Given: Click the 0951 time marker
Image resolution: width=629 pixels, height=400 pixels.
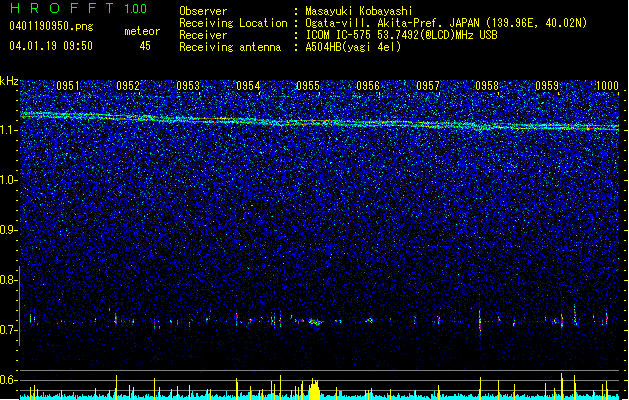Looking at the screenshot, I should pyautogui.click(x=68, y=86).
